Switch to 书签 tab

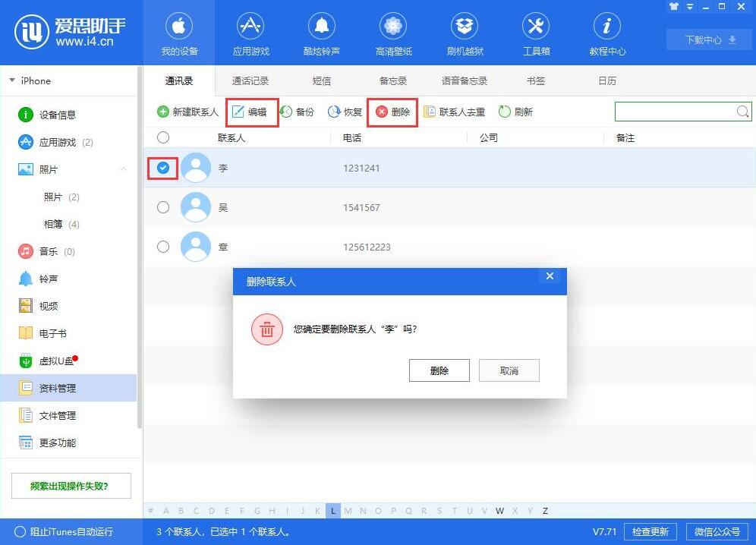(x=536, y=80)
